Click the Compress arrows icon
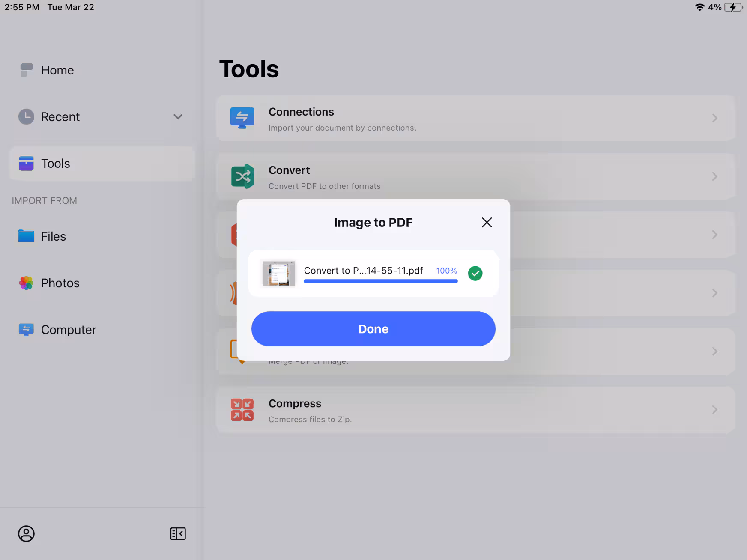 [242, 410]
